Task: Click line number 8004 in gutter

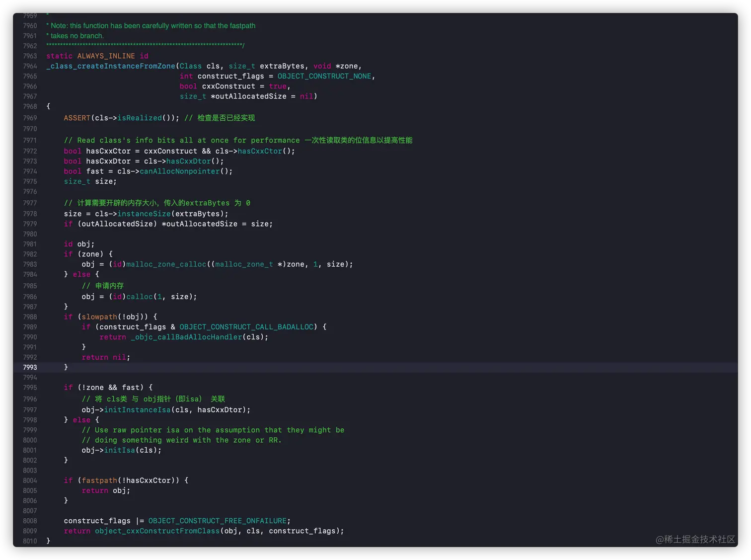Action: pyautogui.click(x=30, y=480)
